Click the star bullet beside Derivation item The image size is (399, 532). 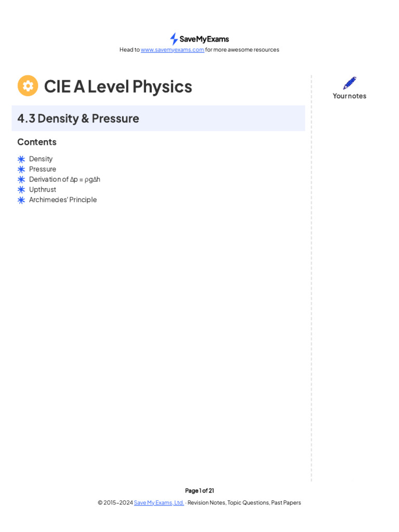21,179
